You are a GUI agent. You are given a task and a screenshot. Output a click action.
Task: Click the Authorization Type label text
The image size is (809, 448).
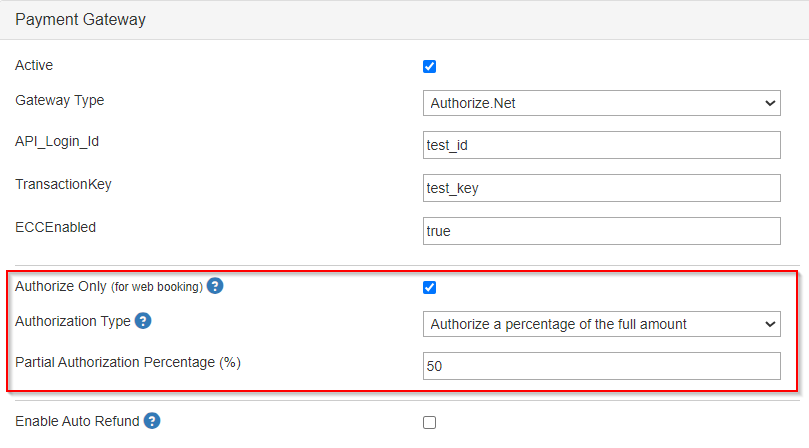(73, 321)
